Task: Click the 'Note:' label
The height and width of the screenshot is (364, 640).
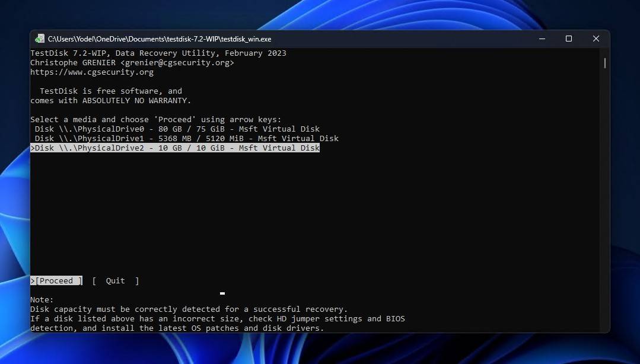Action: 42,299
